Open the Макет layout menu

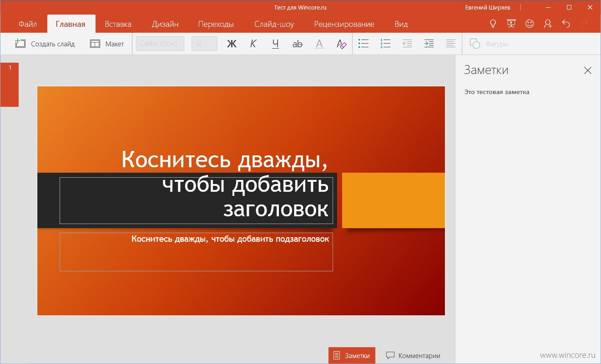(x=107, y=44)
